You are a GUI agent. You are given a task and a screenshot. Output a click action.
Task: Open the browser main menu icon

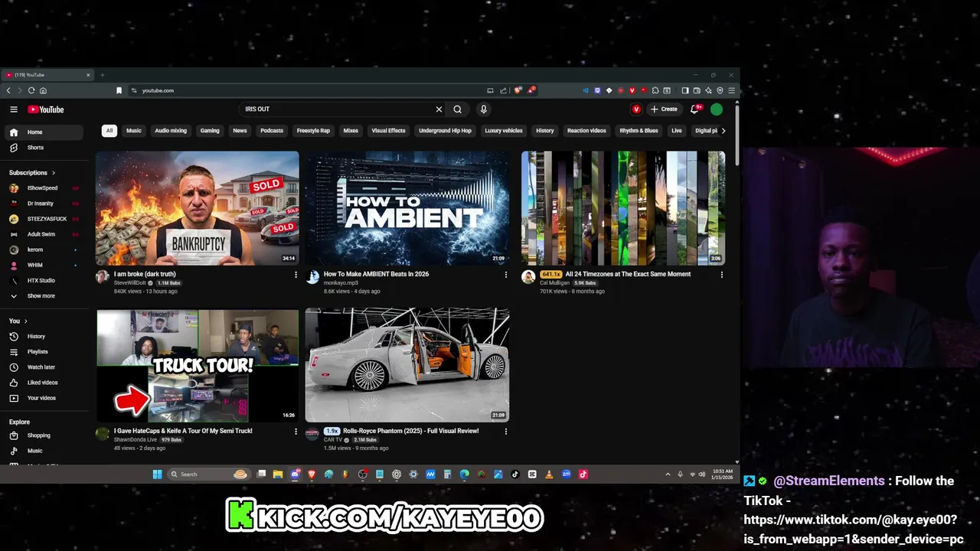point(731,90)
